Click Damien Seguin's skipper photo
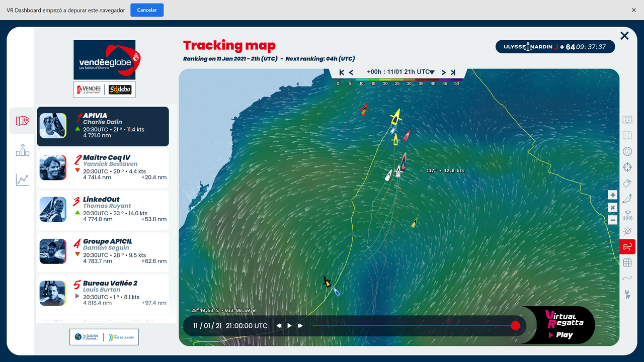This screenshot has height=362, width=644. point(53,251)
